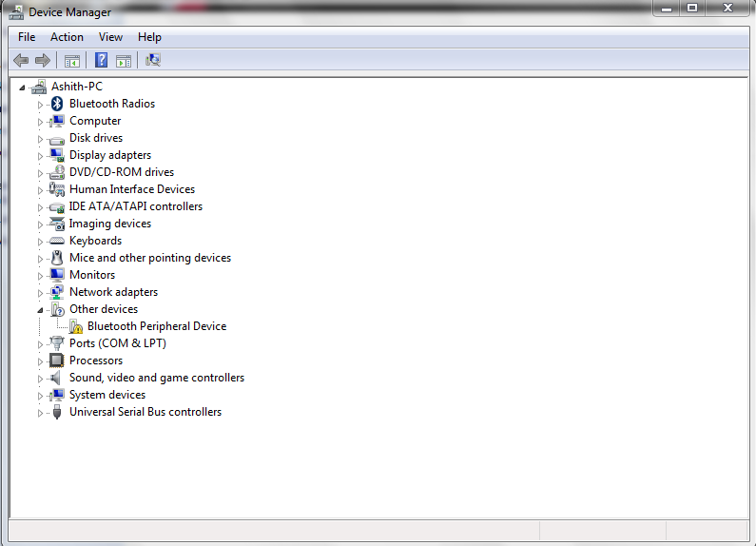Click the Back arrow toolbar icon

21,60
